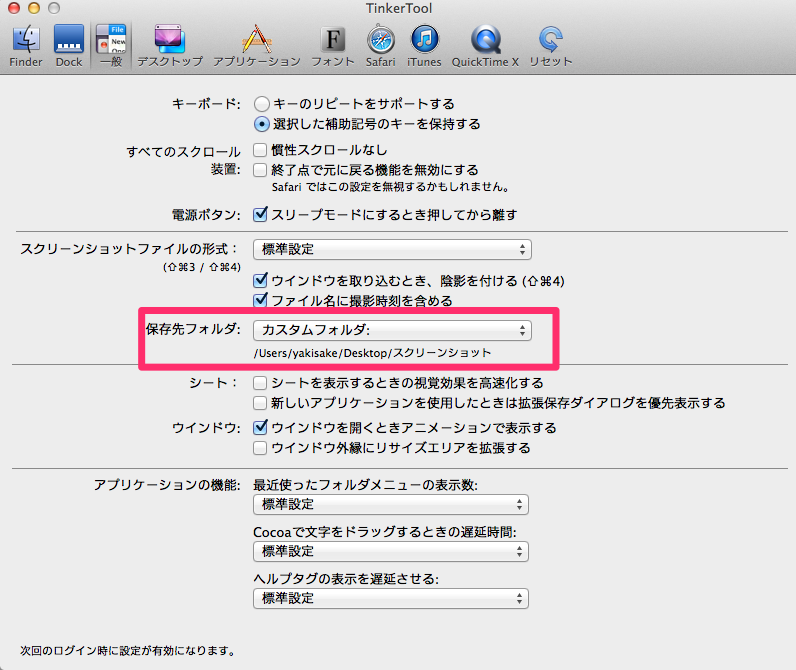796x670 pixels.
Task: Enable 終了点で元に戻る機能を無効にする checkbox
Action: (x=260, y=170)
